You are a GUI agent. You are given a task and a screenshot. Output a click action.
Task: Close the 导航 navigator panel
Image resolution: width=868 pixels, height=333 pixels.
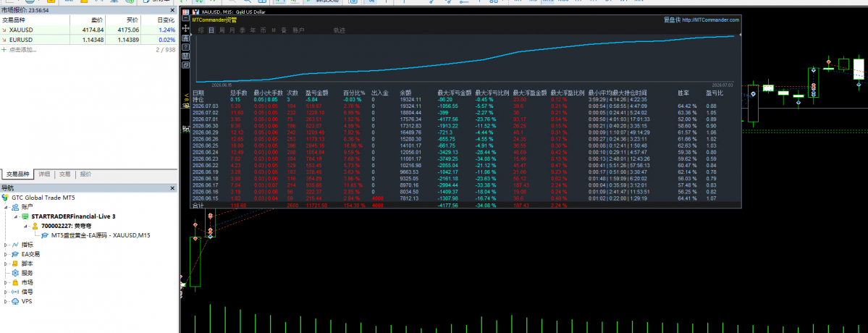[172, 188]
